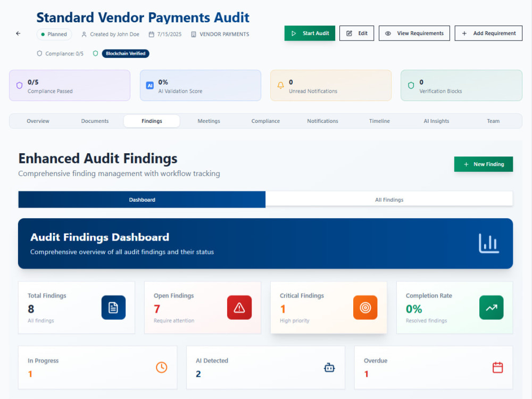532x399 pixels.
Task: Click the Compliance: 0/5 text
Action: pyautogui.click(x=64, y=54)
